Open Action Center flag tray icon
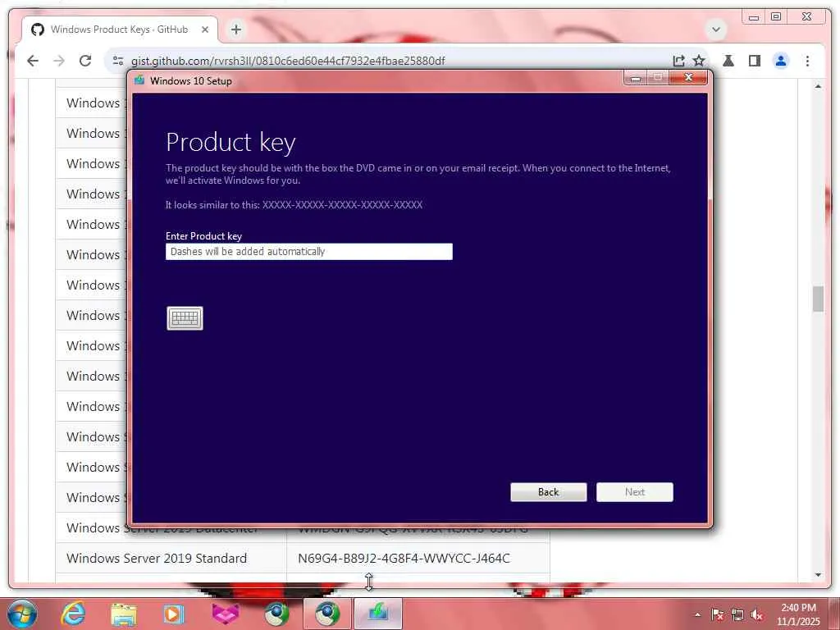This screenshot has height=630, width=840. [x=717, y=615]
